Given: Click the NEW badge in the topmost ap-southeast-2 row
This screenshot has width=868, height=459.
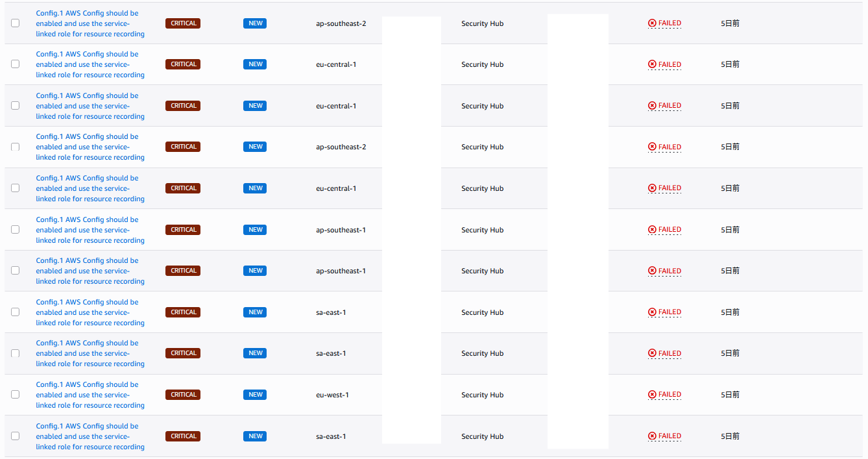Looking at the screenshot, I should 255,23.
